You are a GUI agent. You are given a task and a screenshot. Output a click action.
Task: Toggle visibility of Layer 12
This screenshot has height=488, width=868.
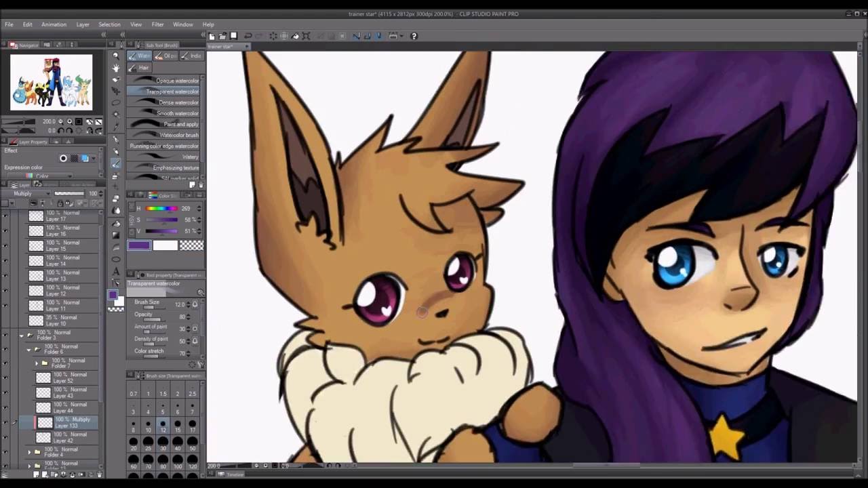(x=5, y=291)
